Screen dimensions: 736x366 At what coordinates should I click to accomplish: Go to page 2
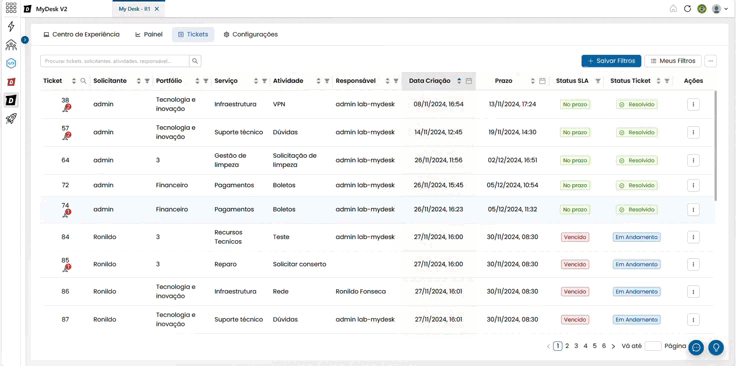point(567,346)
